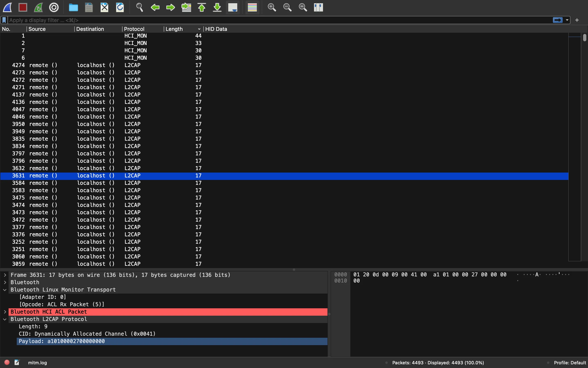Select packet number 3252
Screen dimensions: 588x368
284,242
